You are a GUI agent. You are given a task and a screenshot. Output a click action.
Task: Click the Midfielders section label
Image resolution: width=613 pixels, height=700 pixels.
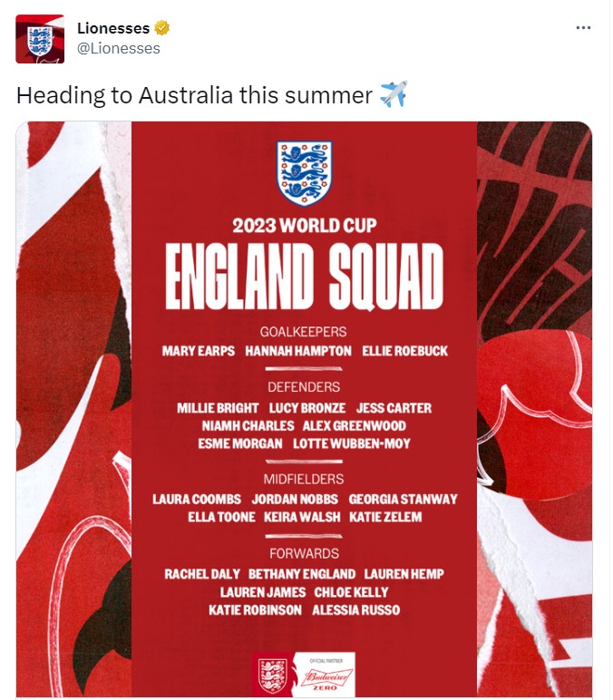[304, 479]
